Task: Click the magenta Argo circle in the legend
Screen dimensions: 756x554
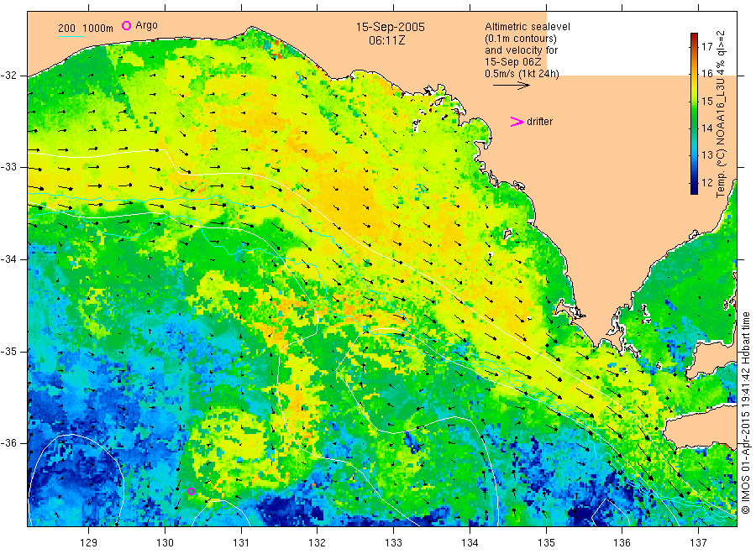Action: (126, 25)
